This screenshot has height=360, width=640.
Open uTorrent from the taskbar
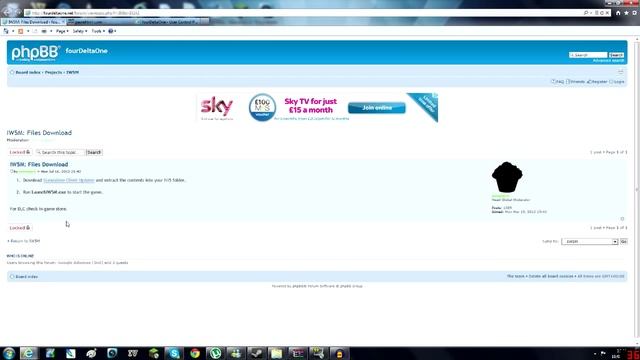click(215, 353)
